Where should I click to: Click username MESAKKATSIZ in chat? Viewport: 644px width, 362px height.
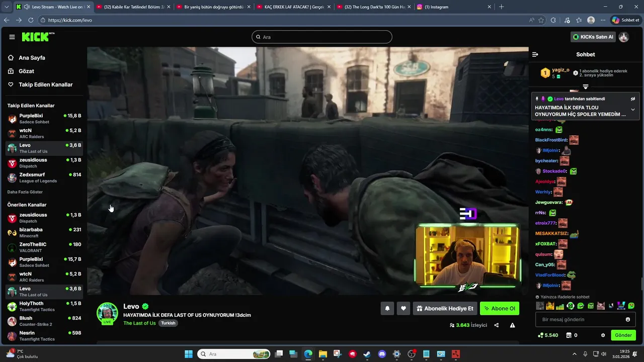click(x=551, y=233)
